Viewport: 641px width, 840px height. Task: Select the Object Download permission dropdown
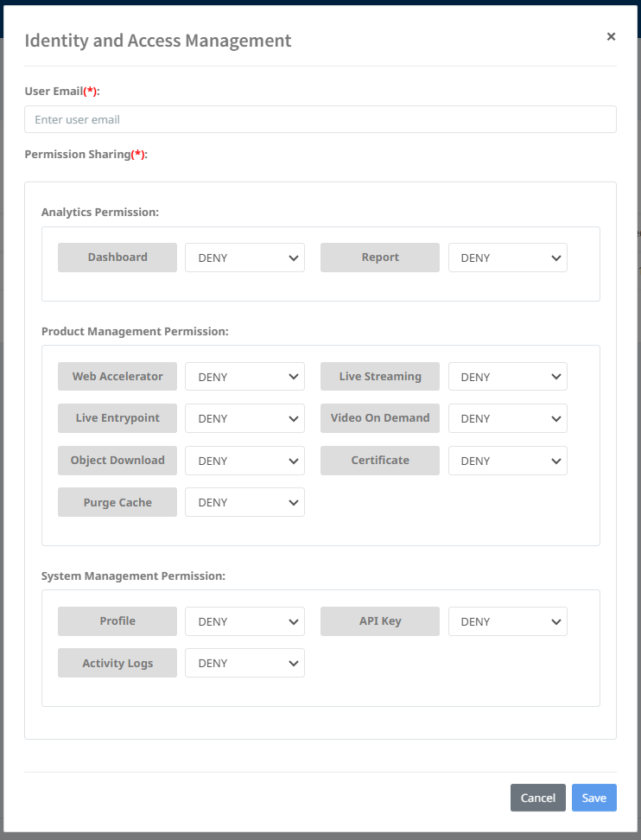244,461
